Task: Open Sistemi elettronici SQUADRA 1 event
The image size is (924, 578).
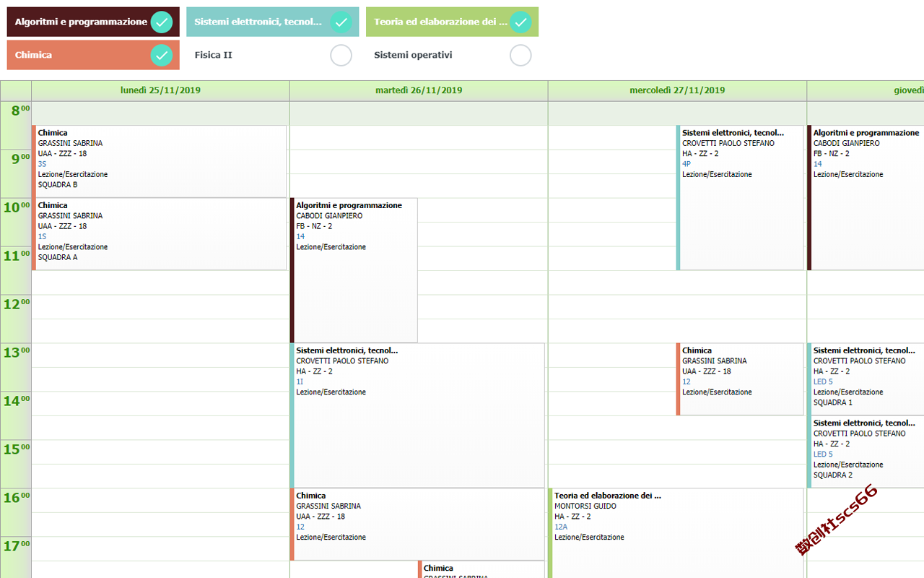Action: click(x=866, y=379)
